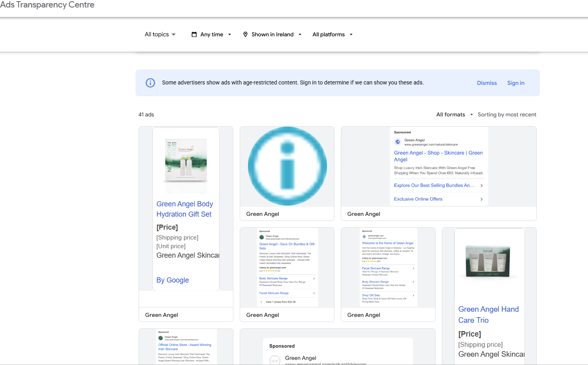The width and height of the screenshot is (588, 365).
Task: Click the info icon in the age-restricted notice
Action: (150, 83)
